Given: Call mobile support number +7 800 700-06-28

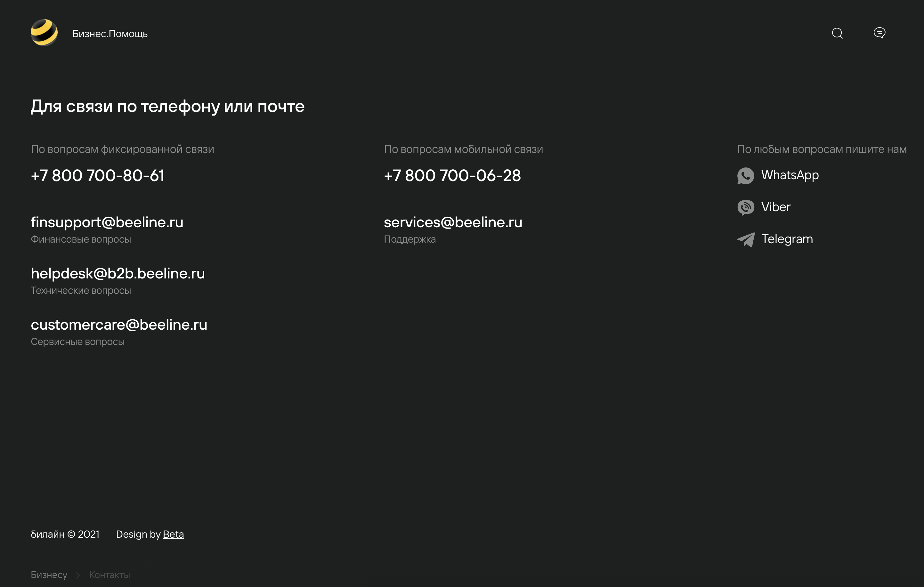Looking at the screenshot, I should [x=452, y=176].
